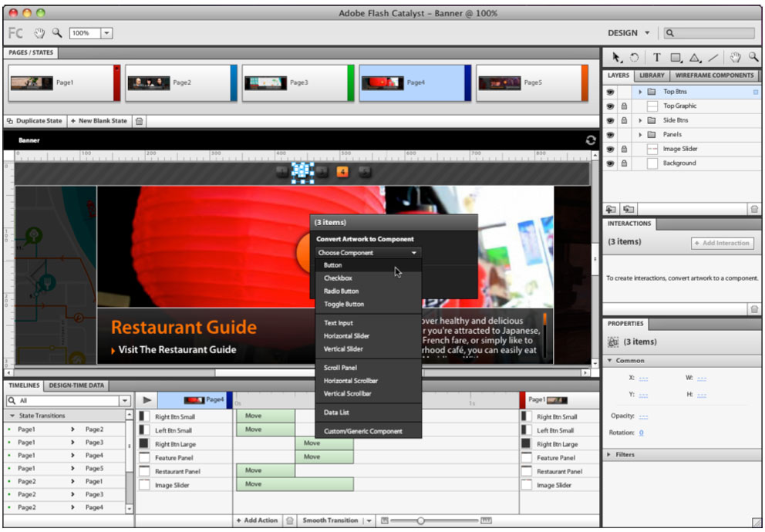
Task: Click the FC application logo
Action: coord(16,33)
